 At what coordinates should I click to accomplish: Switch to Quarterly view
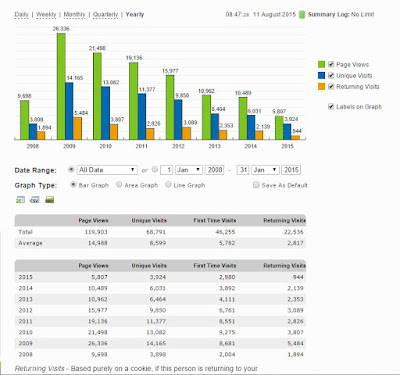point(105,15)
